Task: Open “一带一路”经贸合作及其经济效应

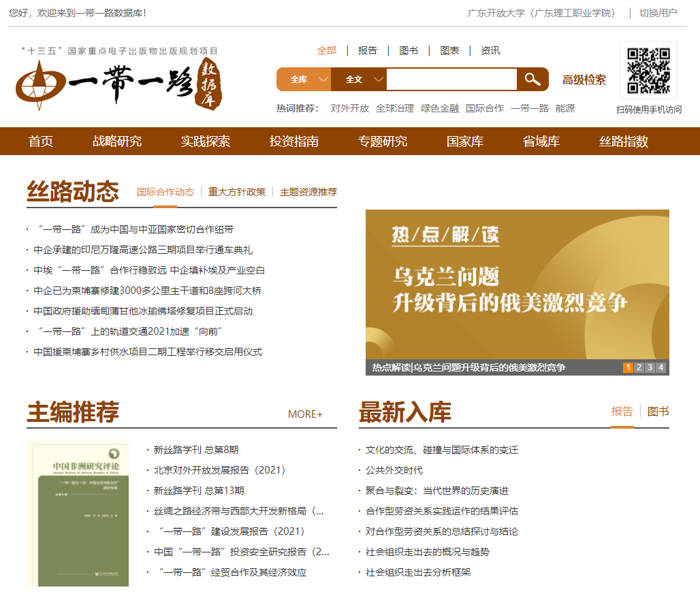Action: click(230, 573)
